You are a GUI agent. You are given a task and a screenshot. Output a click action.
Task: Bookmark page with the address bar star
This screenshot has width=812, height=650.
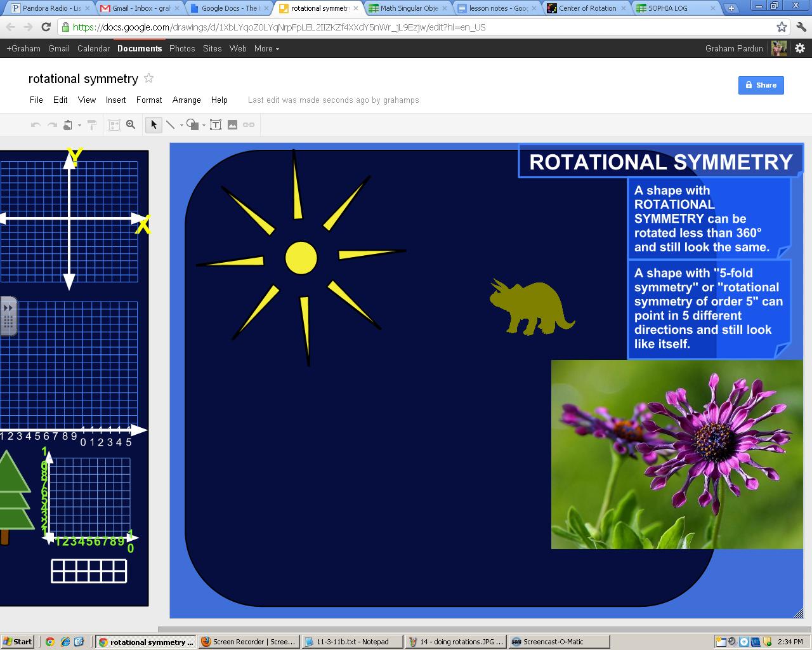pos(782,27)
